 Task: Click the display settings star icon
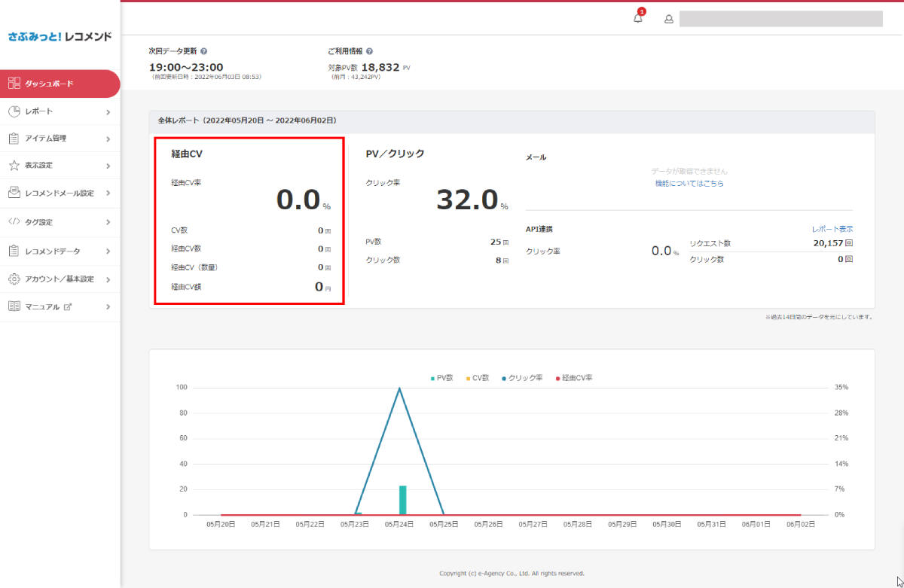point(14,165)
